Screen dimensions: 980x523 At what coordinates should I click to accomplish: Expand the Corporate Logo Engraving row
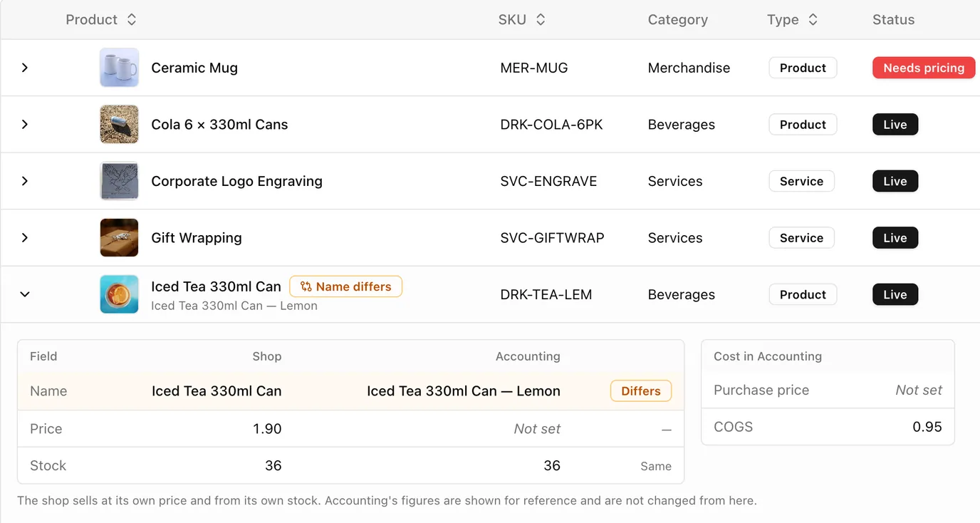tap(25, 181)
